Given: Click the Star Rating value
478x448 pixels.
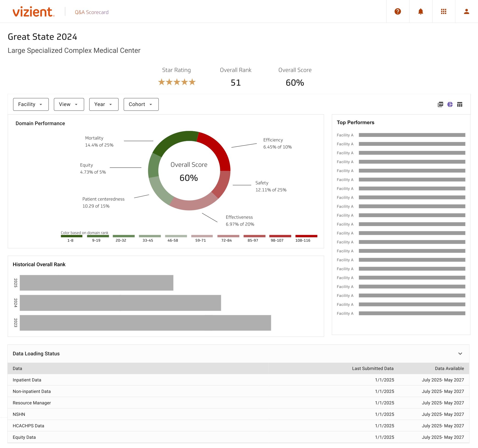Looking at the screenshot, I should point(177,82).
